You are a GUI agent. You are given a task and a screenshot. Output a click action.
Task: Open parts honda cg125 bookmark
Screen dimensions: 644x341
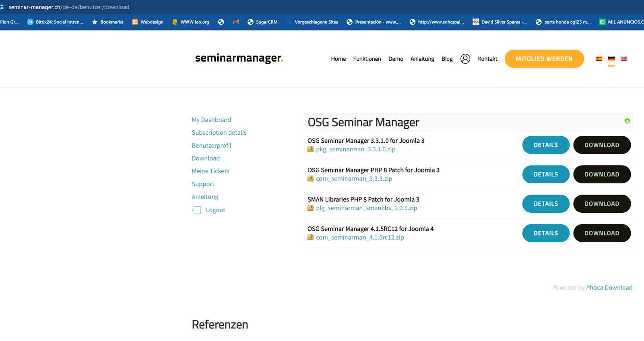click(x=563, y=22)
